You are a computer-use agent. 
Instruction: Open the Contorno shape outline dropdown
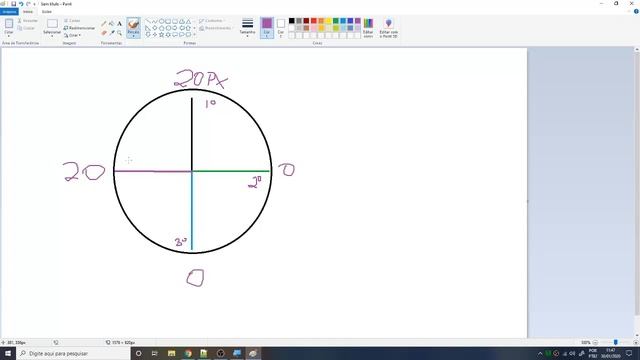212,20
